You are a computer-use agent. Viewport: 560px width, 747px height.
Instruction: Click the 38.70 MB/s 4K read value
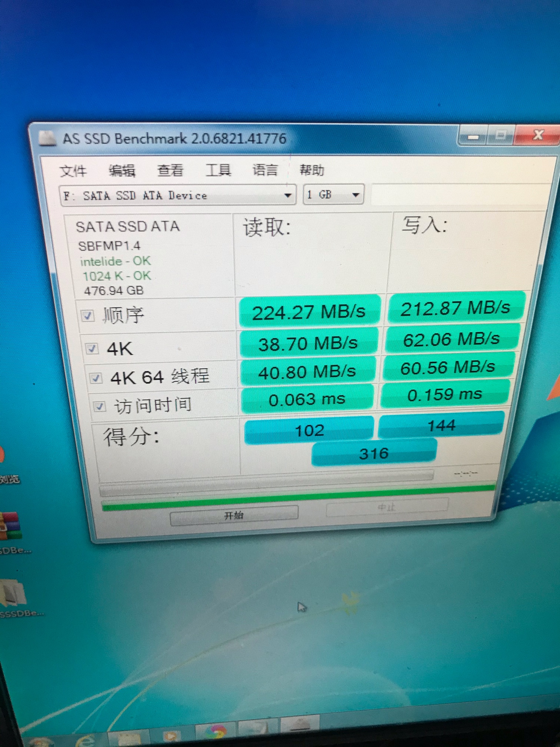coord(309,343)
